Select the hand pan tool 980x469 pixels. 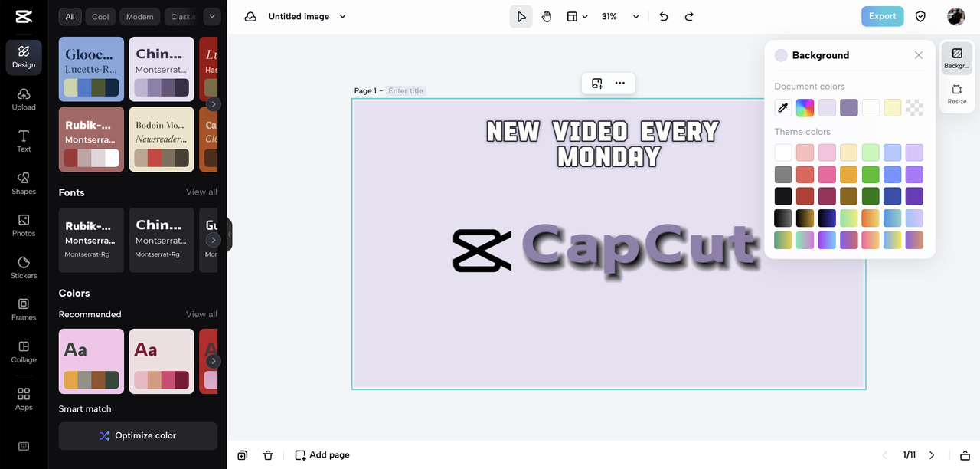pos(547,17)
